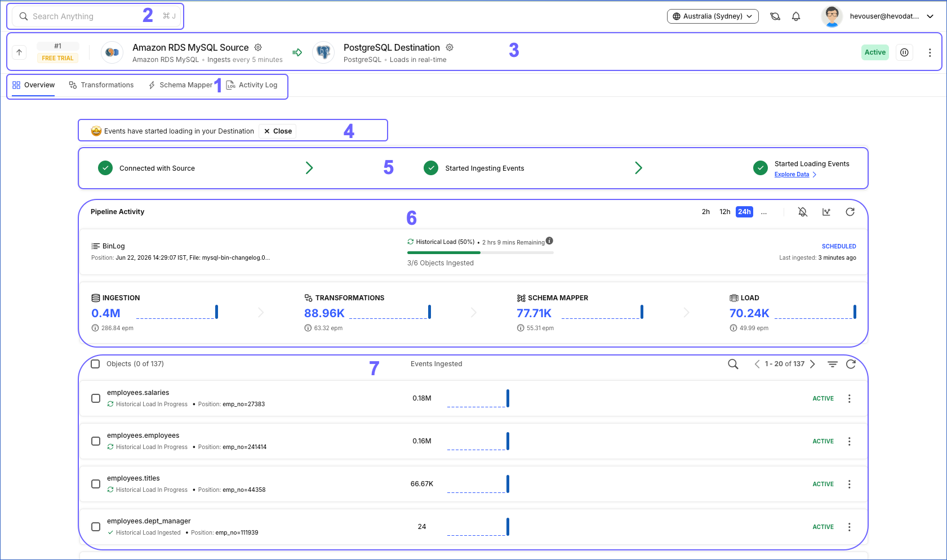Open the Australia (Sydney) region dropdown

[x=713, y=16]
